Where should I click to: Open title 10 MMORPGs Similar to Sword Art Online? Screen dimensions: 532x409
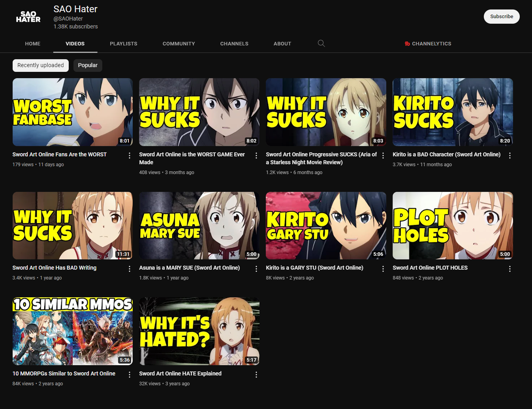tap(64, 373)
